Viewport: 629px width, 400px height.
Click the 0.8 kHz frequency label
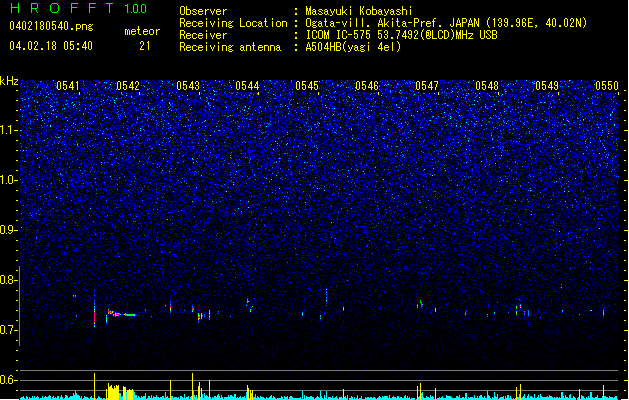point(9,280)
